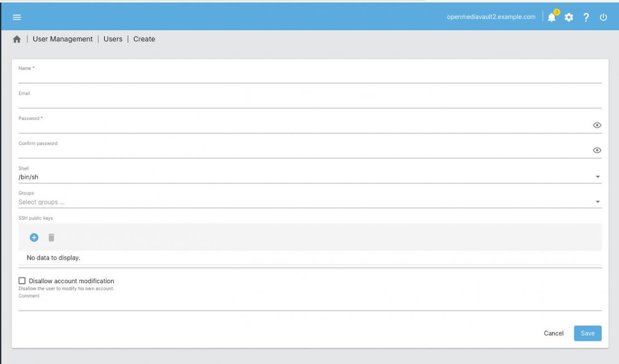Go to User Management breadcrumb
This screenshot has height=364, width=619.
[62, 39]
